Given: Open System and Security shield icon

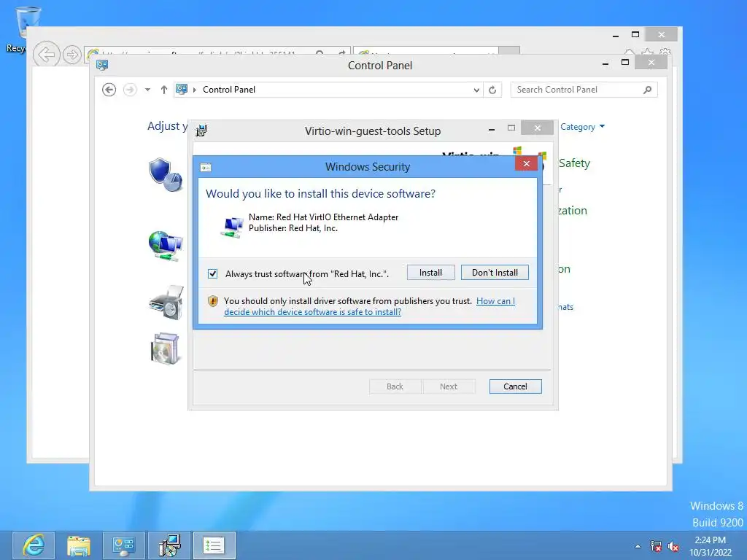Looking at the screenshot, I should tap(165, 174).
